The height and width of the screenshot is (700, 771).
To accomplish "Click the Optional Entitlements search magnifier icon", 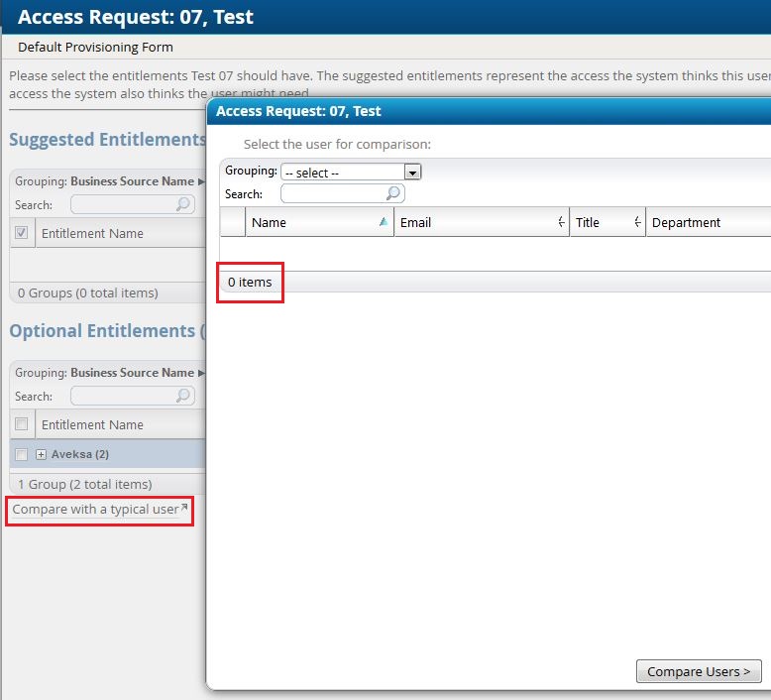I will point(183,396).
